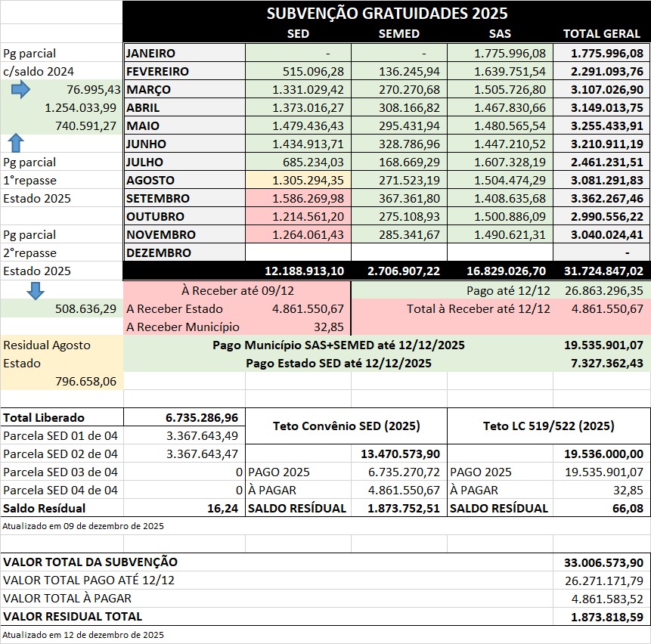The width and height of the screenshot is (651, 644).
Task: Click the blue upward arrow shape
Action: [x=16, y=144]
